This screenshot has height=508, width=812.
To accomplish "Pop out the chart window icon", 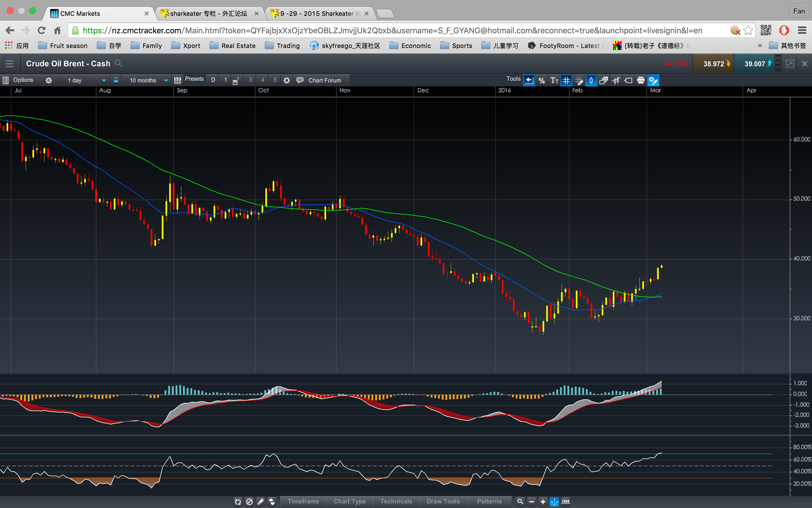I will (x=790, y=64).
